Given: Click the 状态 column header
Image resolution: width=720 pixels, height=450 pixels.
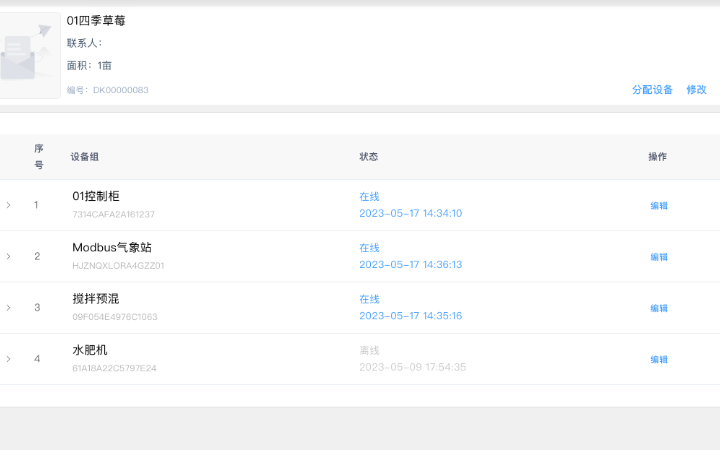Looking at the screenshot, I should pyautogui.click(x=369, y=157).
